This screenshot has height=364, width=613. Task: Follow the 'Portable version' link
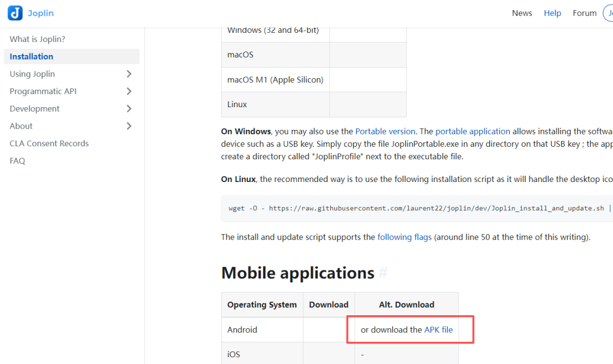tap(385, 131)
